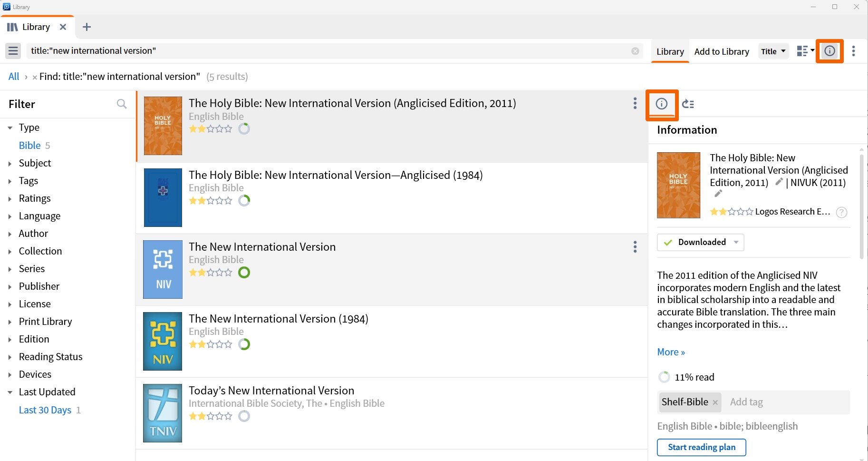Viewport: 868px width, 461px height.
Task: Open the Title sort dropdown
Action: [773, 51]
